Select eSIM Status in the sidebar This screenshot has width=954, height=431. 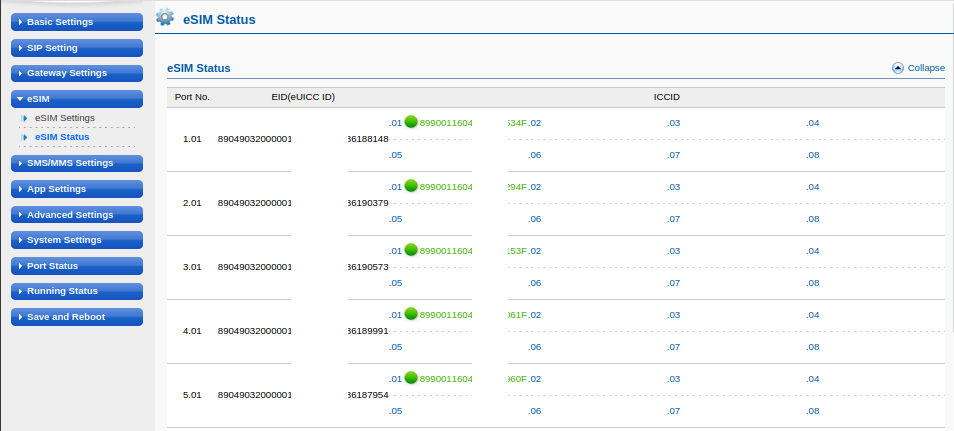pos(62,137)
